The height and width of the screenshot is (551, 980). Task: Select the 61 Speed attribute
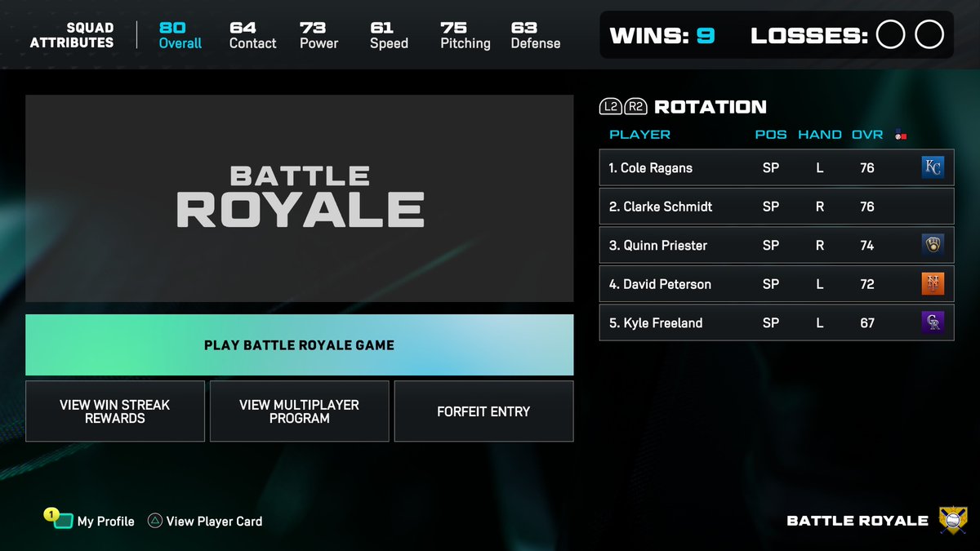(x=389, y=35)
